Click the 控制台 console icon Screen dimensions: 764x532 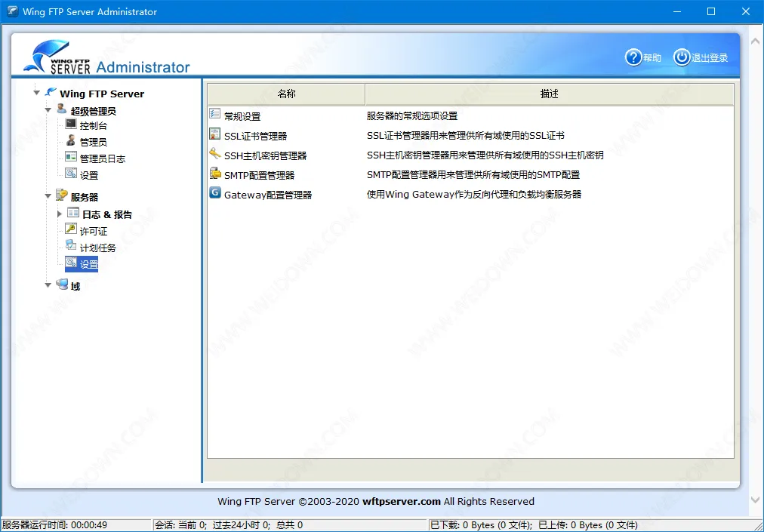click(x=71, y=125)
